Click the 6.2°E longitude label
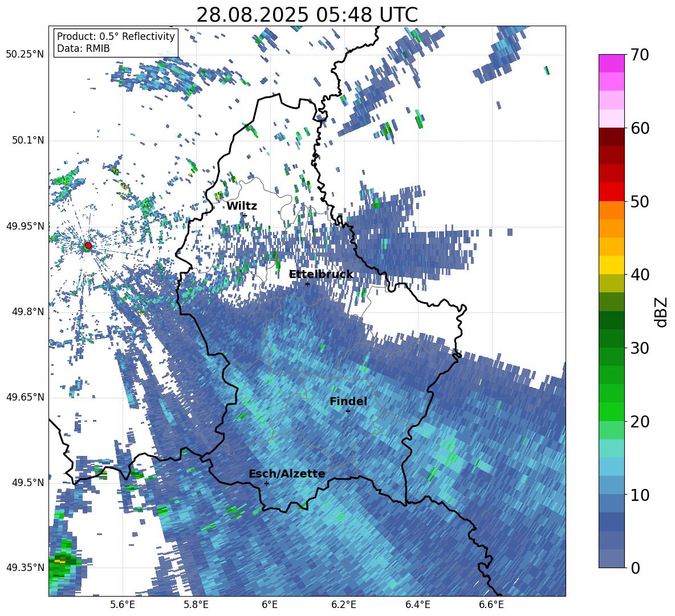The width and height of the screenshot is (675, 616). tap(344, 605)
